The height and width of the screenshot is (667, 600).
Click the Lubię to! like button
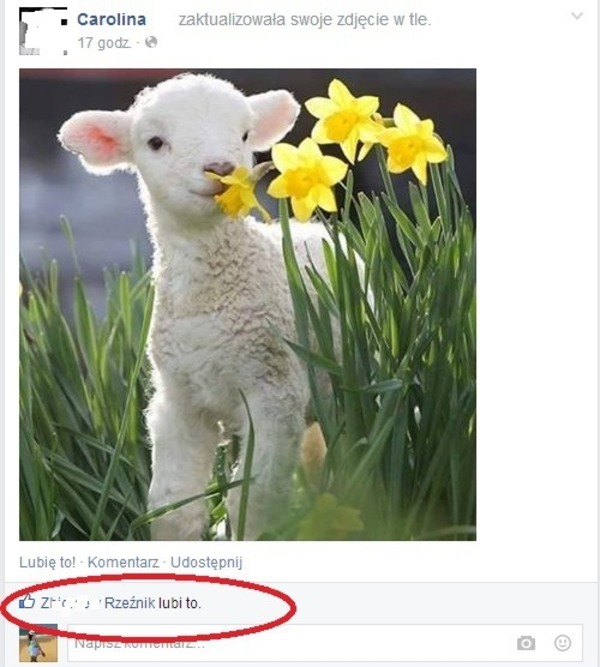tap(47, 562)
